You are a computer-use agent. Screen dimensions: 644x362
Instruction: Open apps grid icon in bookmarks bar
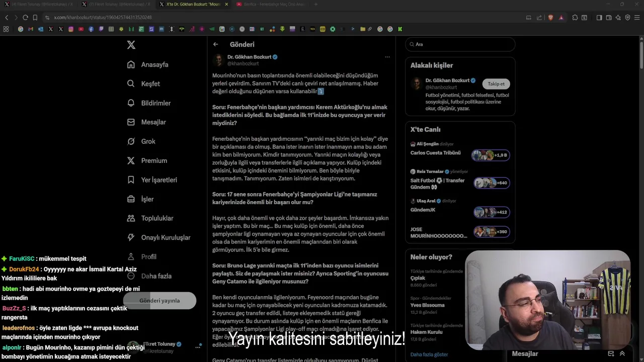6,29
